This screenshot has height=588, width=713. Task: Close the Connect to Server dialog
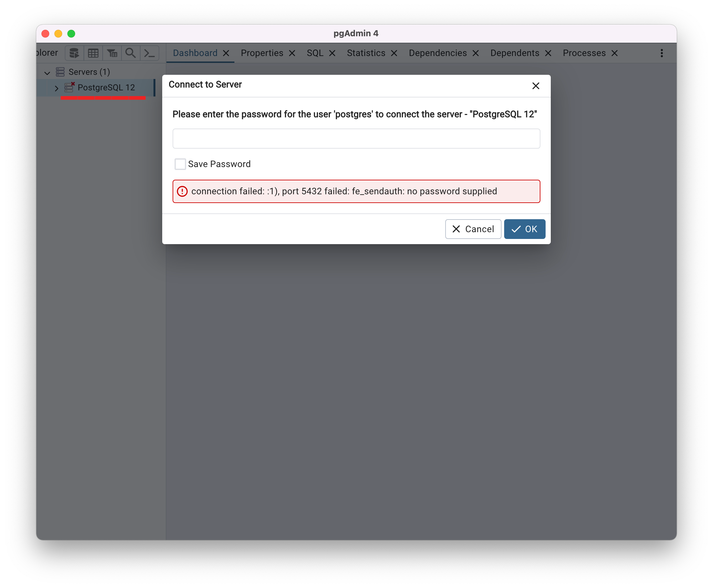point(536,86)
